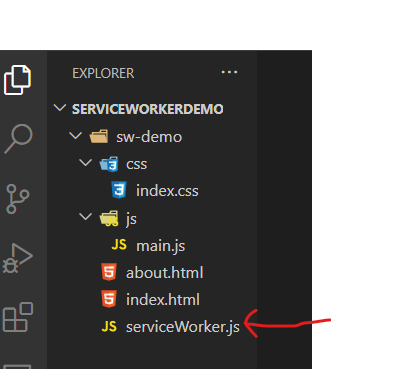
Task: Open the index.html file
Action: pyautogui.click(x=163, y=300)
